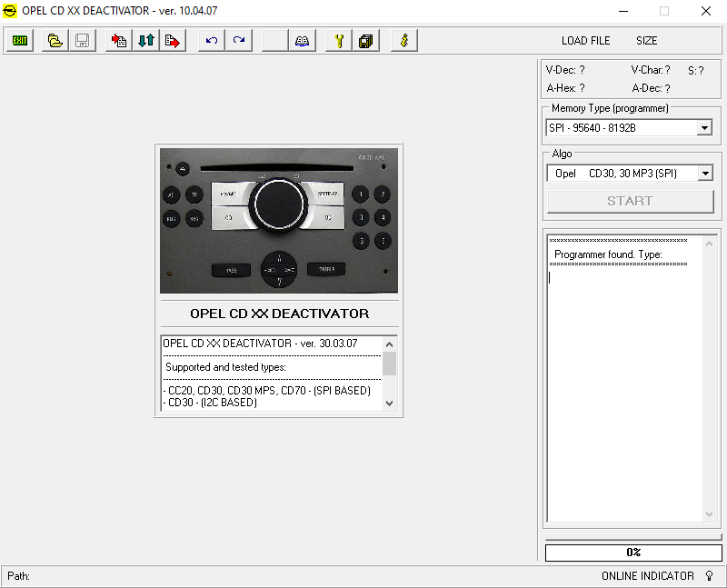Open the Memory Type dropdown arrow
This screenshot has width=727, height=588.
(x=704, y=127)
